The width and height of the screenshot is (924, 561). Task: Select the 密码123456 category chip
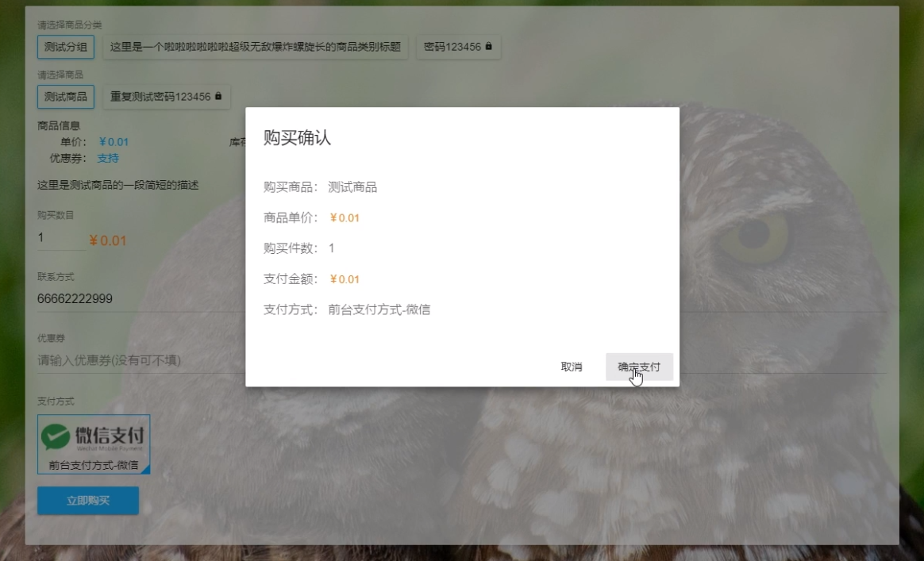point(457,47)
